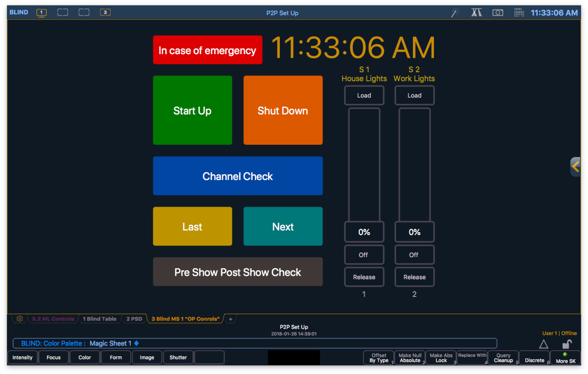
Task: Expand the right side panel arrow
Action: click(x=576, y=167)
